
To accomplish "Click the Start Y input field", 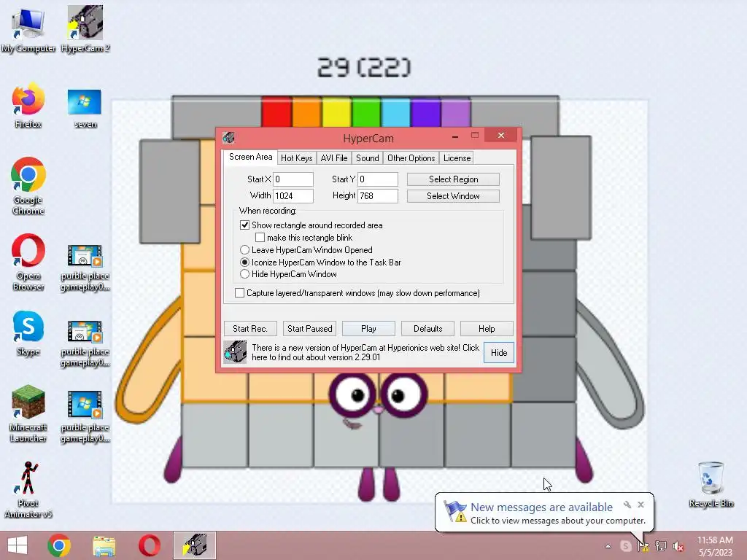I will pyautogui.click(x=378, y=179).
